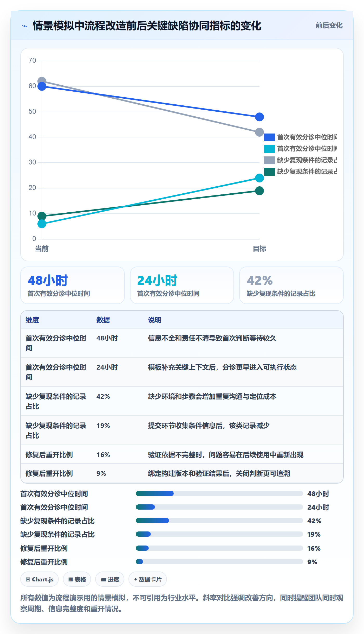Click the progress bar labeled 48小时
Screen dimensions: 364x634
coord(219,493)
